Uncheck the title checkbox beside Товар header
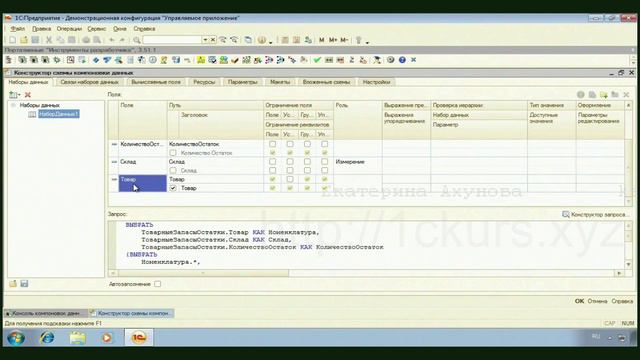The width and height of the screenshot is (640, 360). click(173, 188)
